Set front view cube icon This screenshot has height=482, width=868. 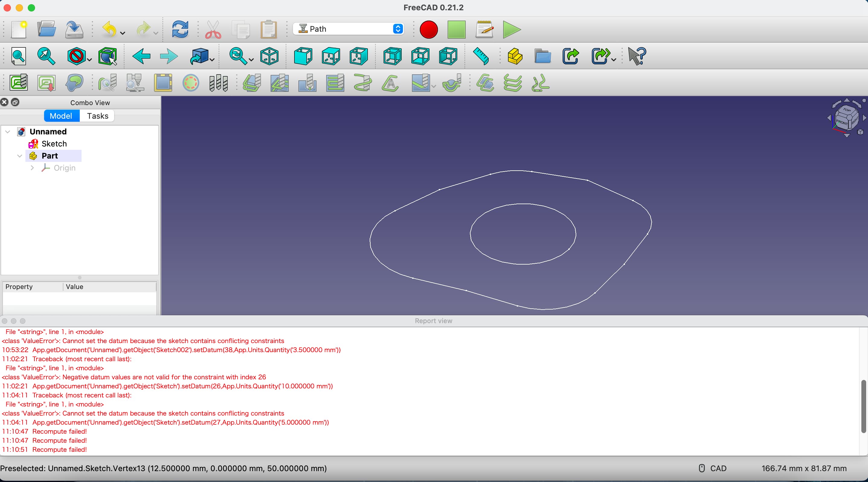[x=303, y=56]
